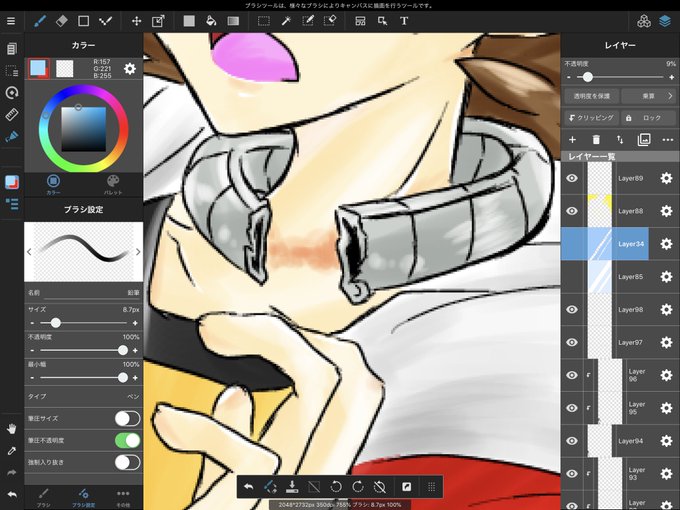
Task: Click the layer 不透明度 slider handle
Action: (588, 77)
